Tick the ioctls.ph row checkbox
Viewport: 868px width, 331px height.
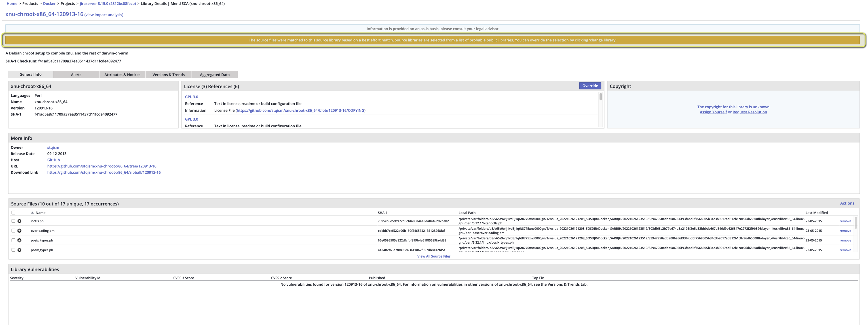click(x=14, y=221)
